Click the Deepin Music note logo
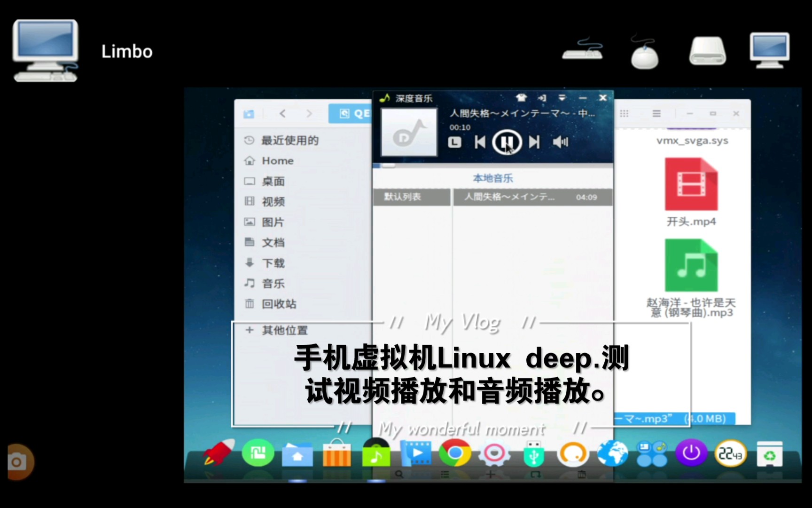Screen dimensions: 812x508 (x=385, y=98)
